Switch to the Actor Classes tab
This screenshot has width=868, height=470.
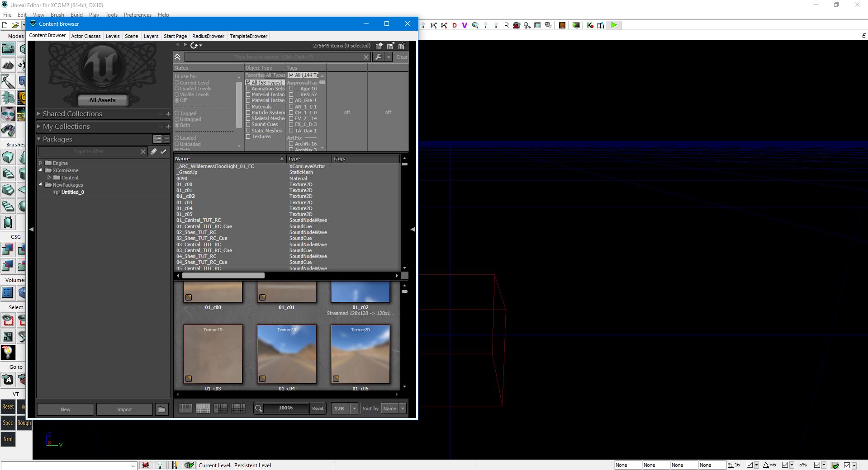[85, 36]
